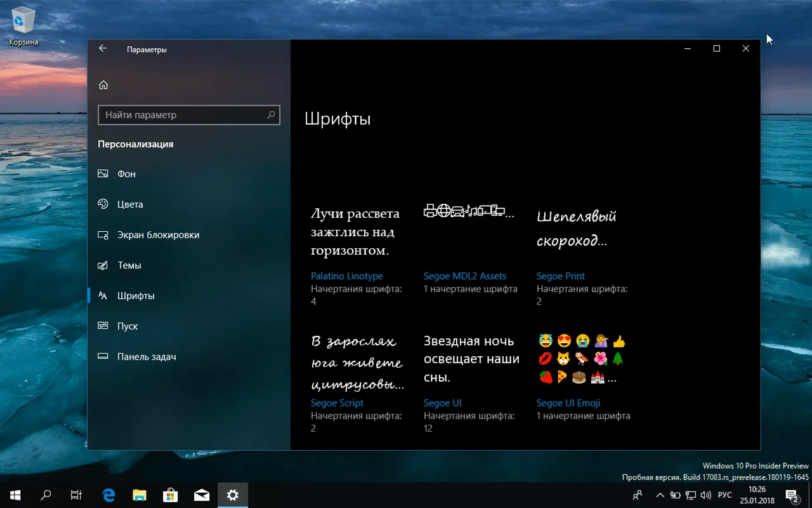
Task: Minimize the Параметры window
Action: [x=687, y=49]
